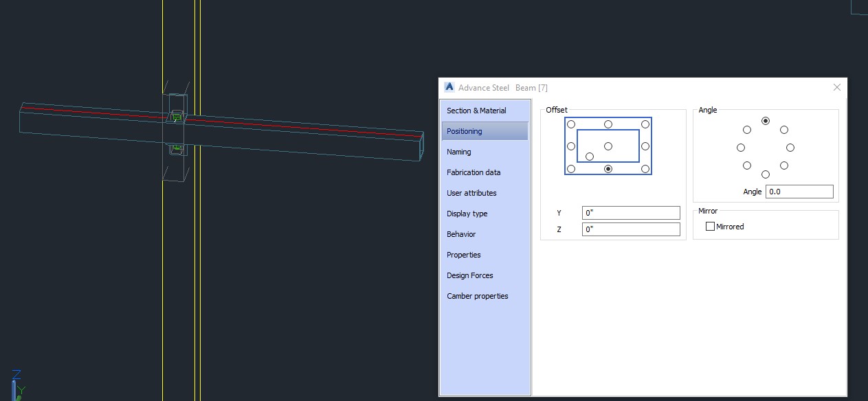868x401 pixels.
Task: Click the Angle input field
Action: click(799, 191)
